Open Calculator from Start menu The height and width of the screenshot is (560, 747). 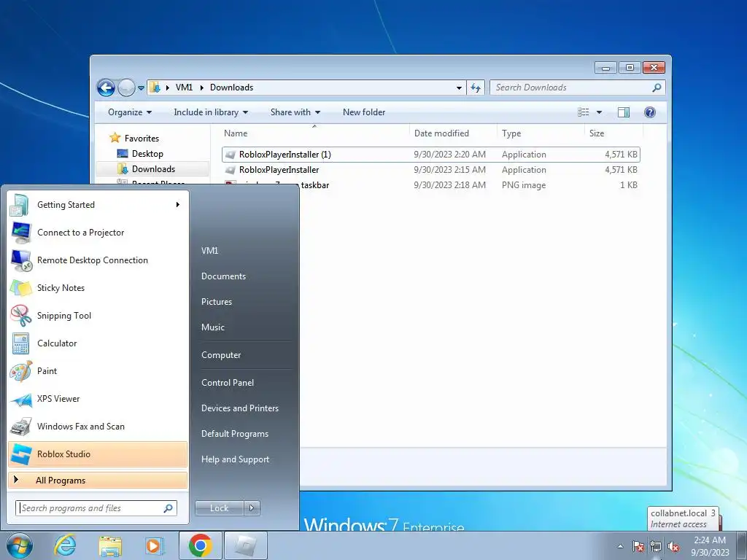[x=98, y=343]
